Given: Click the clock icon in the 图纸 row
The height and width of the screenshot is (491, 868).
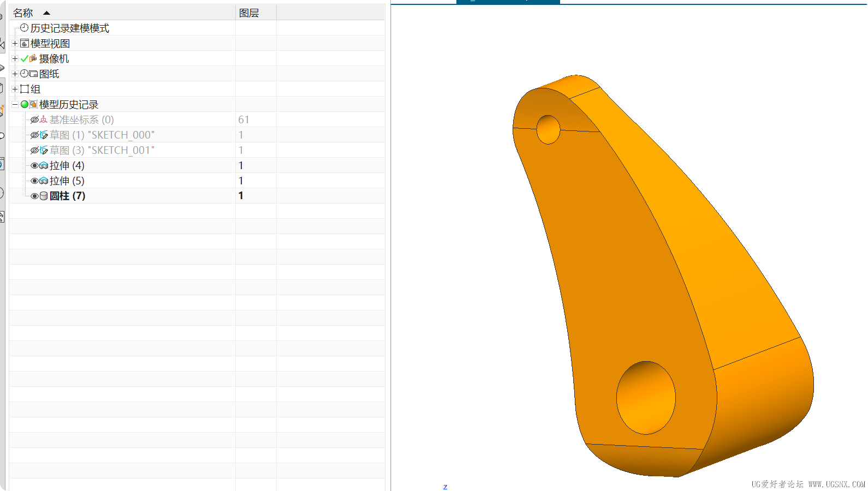Looking at the screenshot, I should pos(24,74).
